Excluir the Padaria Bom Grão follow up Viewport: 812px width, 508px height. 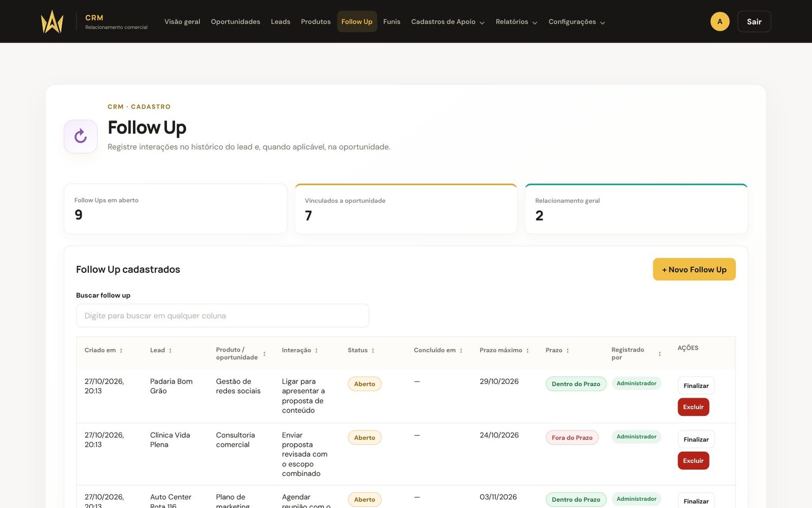(693, 407)
